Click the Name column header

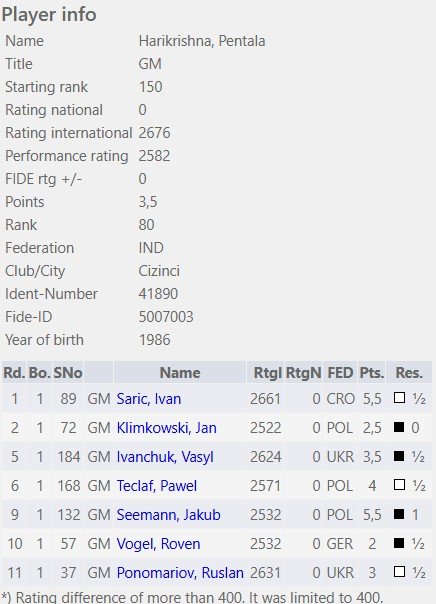[x=180, y=372]
